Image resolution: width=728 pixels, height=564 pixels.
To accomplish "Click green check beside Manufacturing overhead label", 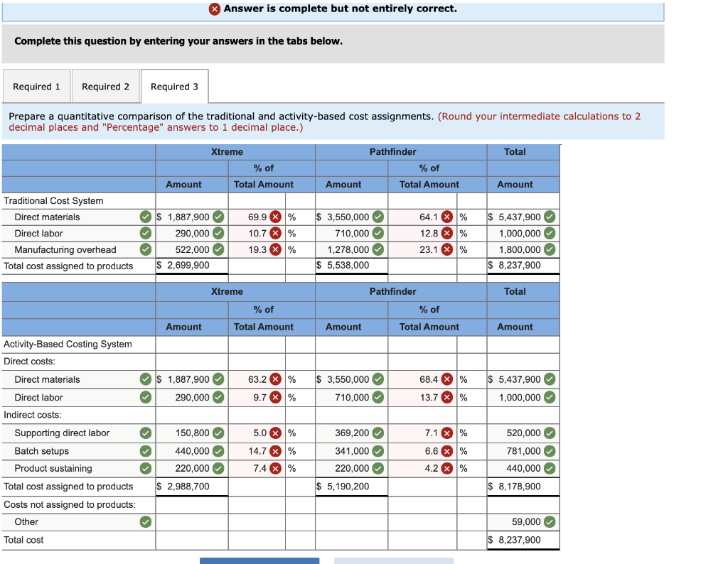I will [x=146, y=249].
